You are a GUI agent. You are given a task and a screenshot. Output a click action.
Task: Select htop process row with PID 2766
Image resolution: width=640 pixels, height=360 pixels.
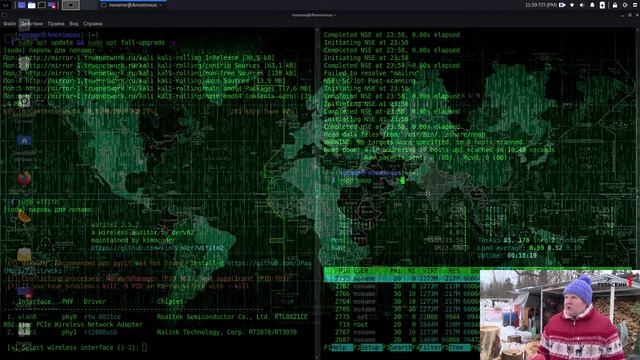click(402, 294)
